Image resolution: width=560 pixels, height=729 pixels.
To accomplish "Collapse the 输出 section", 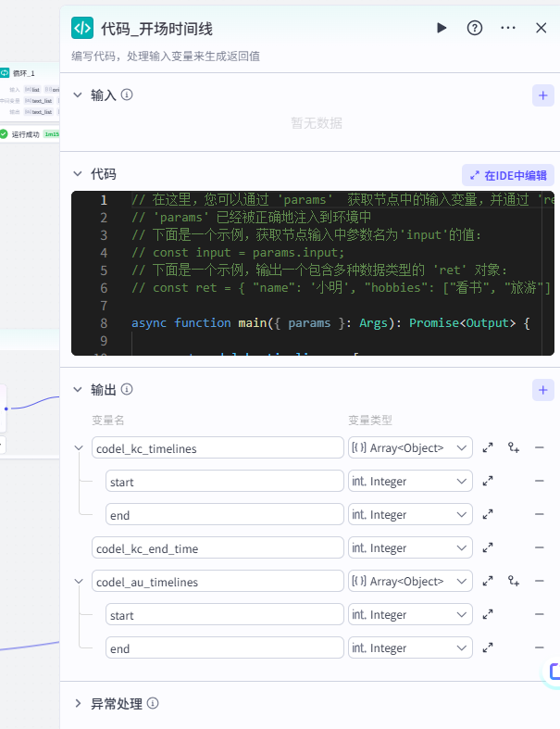I will click(78, 390).
